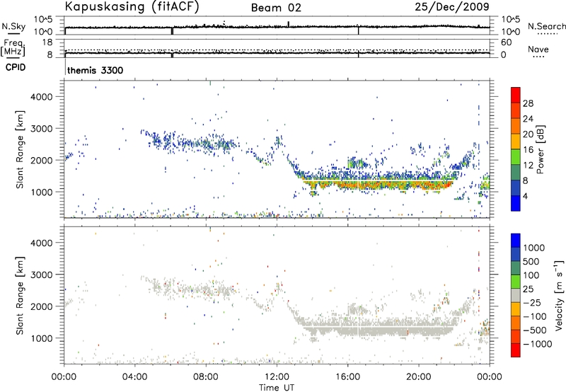Image resolution: width=566 pixels, height=392 pixels.
Task: Click the '16:00' time axis tick label
Action: (347, 377)
